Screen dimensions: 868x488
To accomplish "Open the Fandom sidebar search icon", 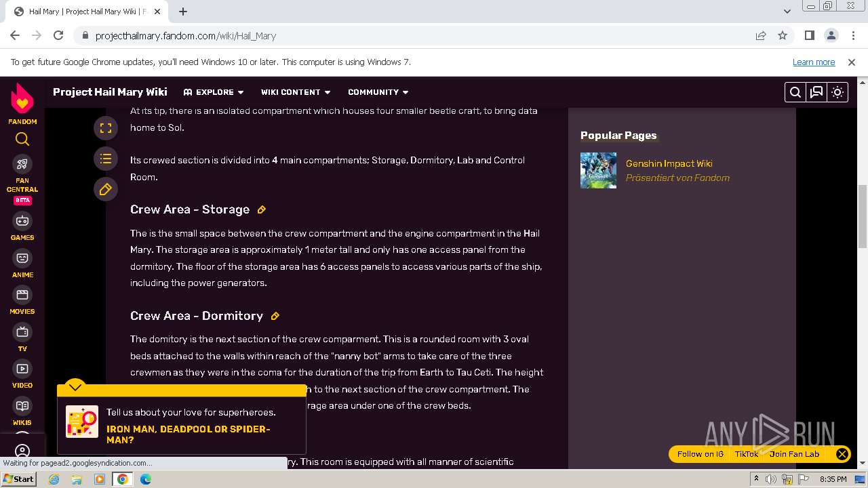I will pyautogui.click(x=22, y=139).
